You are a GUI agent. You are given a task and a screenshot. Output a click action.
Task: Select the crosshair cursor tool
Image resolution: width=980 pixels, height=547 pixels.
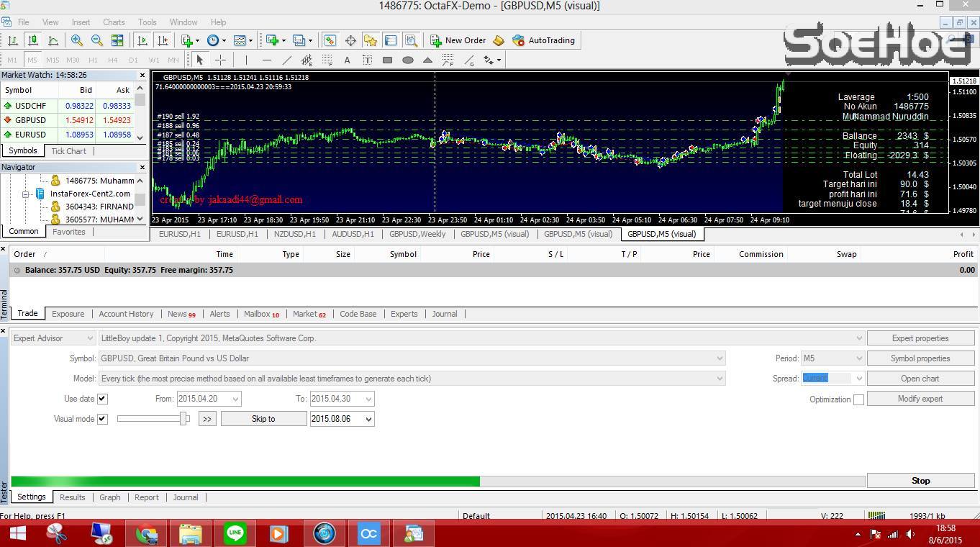[220, 60]
